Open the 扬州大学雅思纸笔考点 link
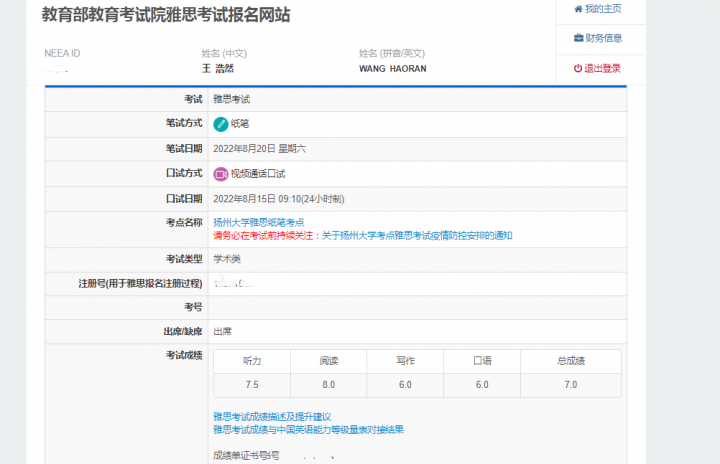The width and height of the screenshot is (720, 464). (258, 222)
